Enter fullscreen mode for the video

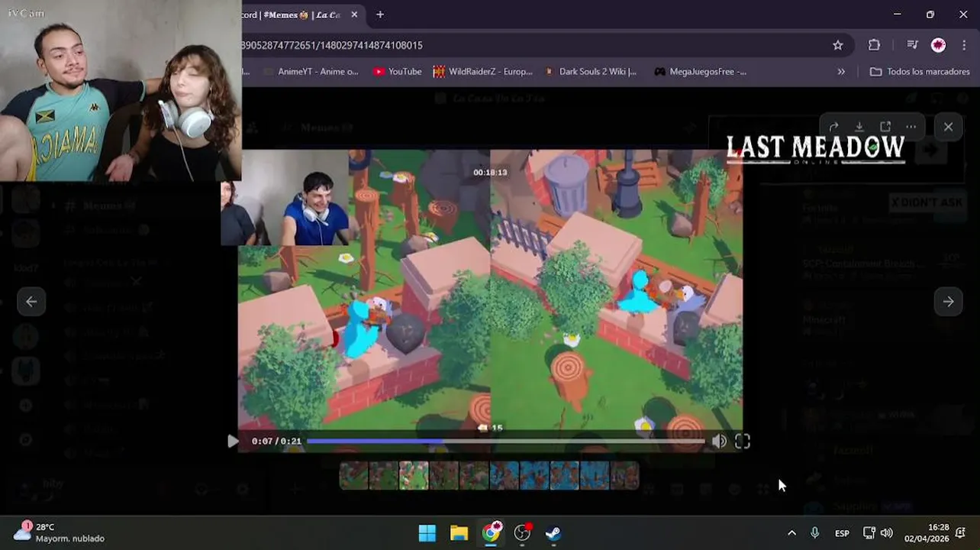(x=742, y=441)
